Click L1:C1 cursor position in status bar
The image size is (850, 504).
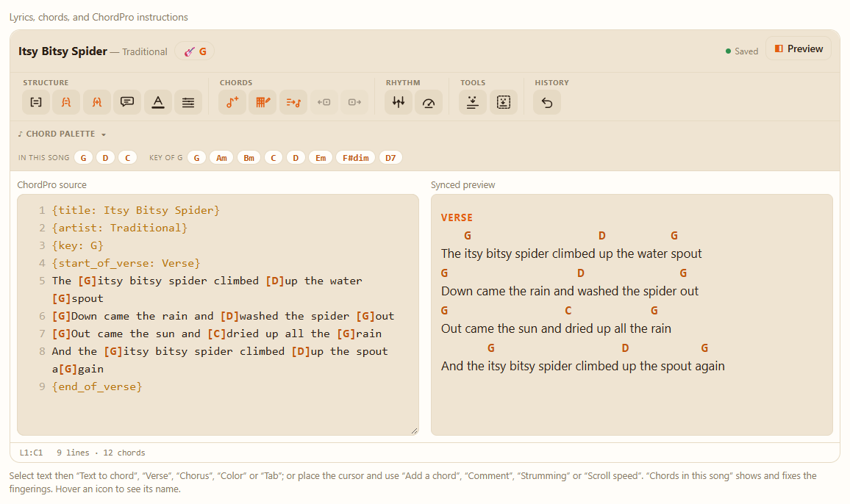[x=31, y=453]
